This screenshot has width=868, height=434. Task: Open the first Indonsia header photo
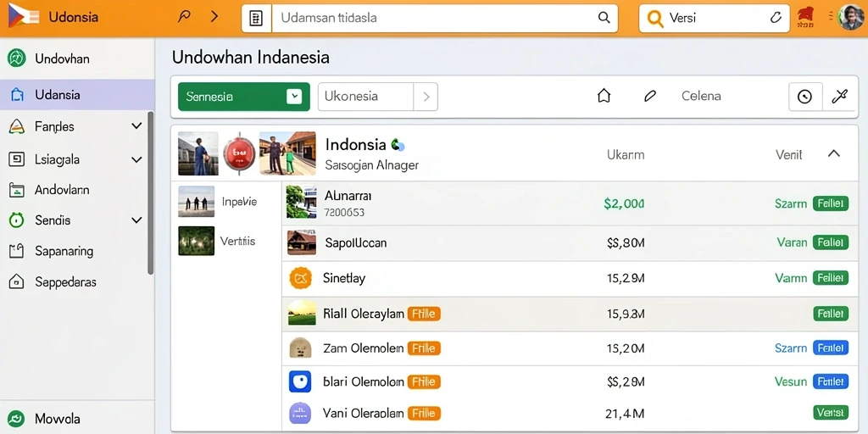point(198,153)
